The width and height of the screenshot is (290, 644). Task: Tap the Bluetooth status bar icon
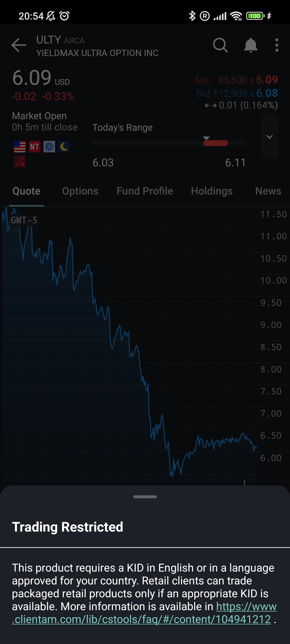point(192,16)
